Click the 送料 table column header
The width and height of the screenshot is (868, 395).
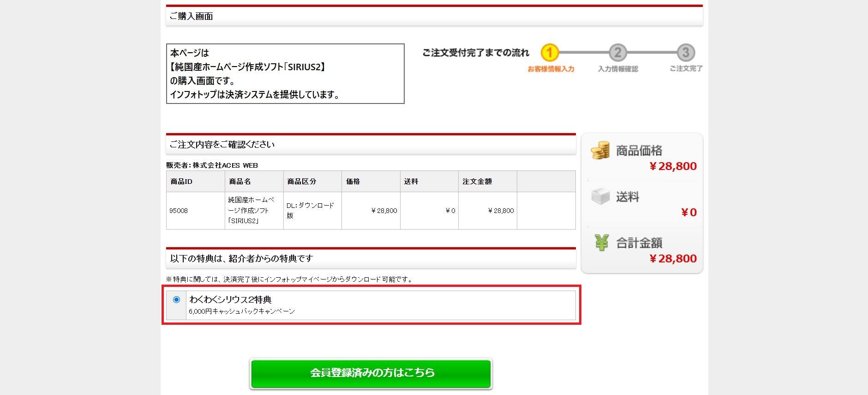pyautogui.click(x=429, y=182)
